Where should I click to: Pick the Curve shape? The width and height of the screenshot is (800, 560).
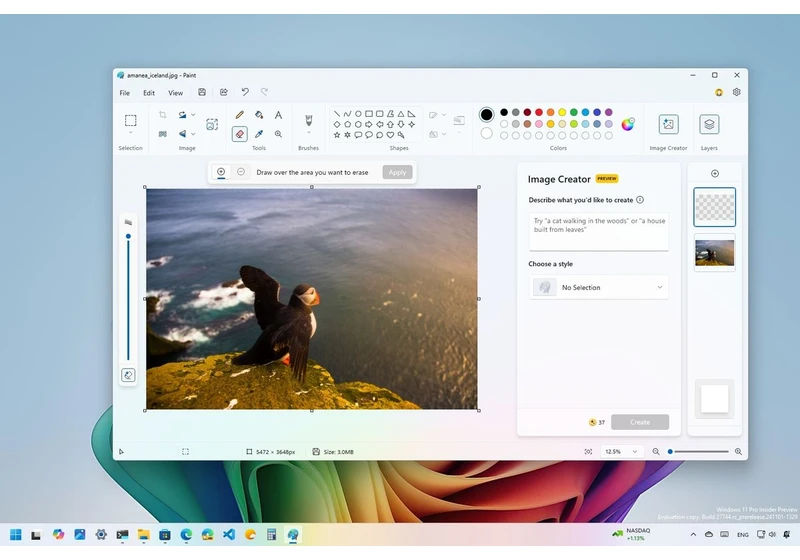click(347, 114)
